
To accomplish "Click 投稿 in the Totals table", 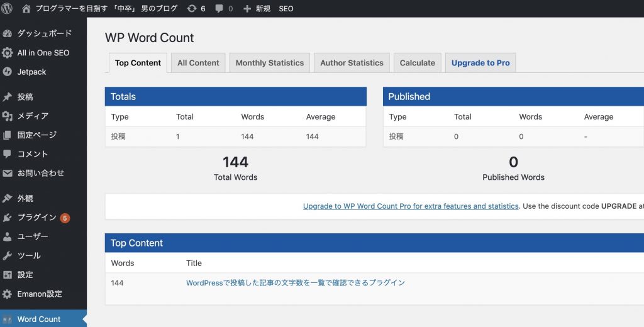I will tap(118, 136).
